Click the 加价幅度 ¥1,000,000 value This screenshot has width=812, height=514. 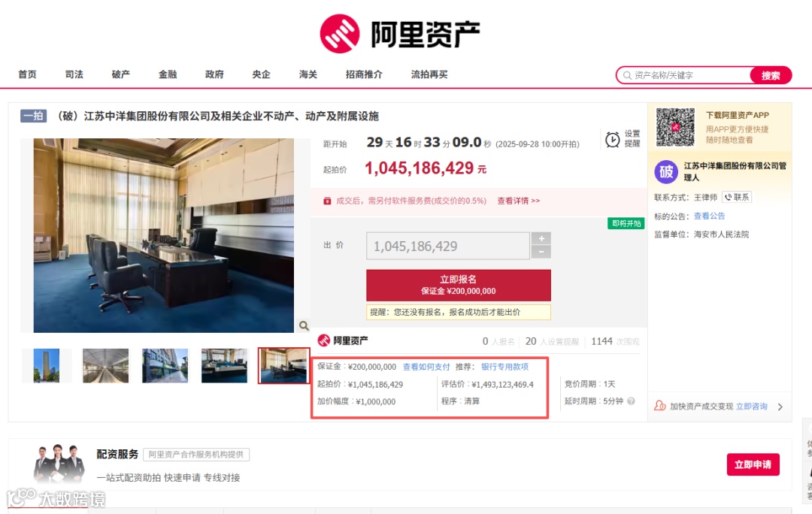coord(356,401)
